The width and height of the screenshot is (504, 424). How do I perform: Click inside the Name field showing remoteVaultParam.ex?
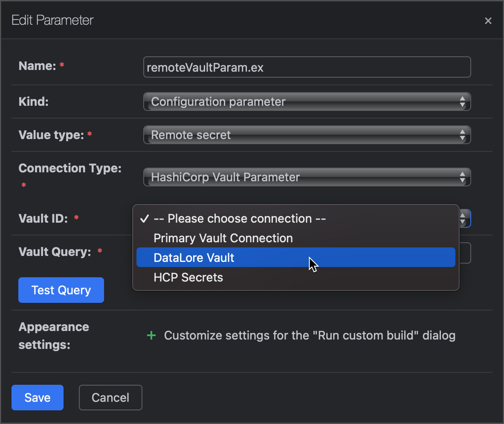(307, 67)
